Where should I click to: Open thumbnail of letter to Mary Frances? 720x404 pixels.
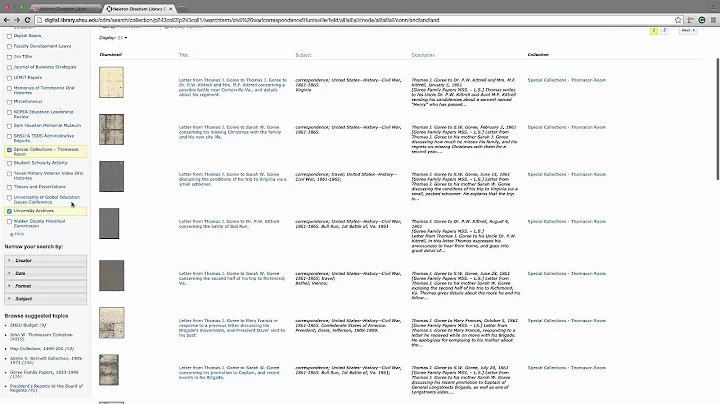[112, 323]
